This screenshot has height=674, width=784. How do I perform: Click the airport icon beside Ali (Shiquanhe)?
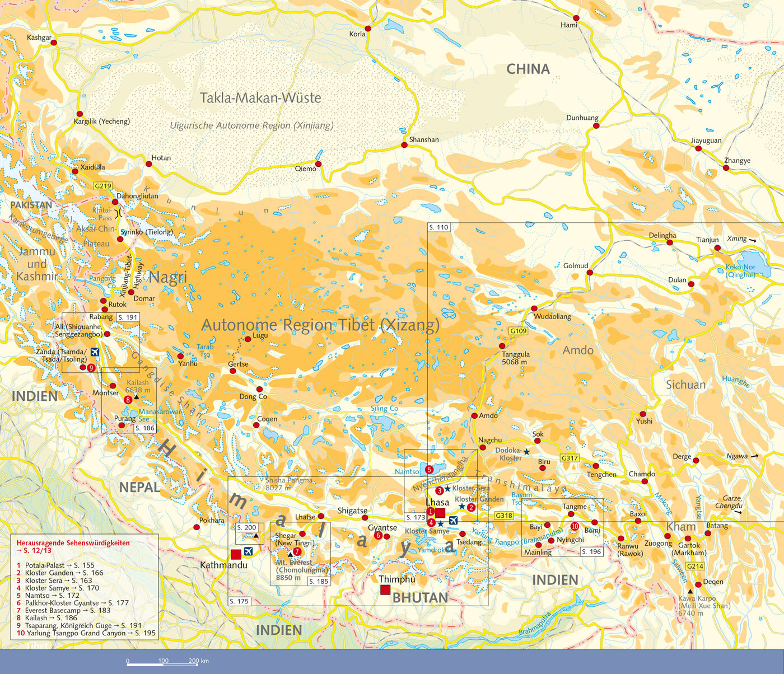[x=94, y=352]
